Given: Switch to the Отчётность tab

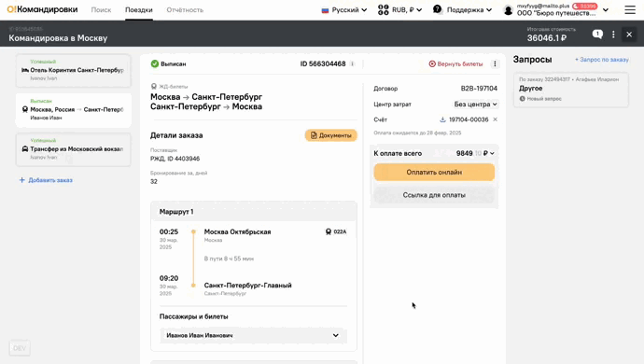Looking at the screenshot, I should coord(185,10).
